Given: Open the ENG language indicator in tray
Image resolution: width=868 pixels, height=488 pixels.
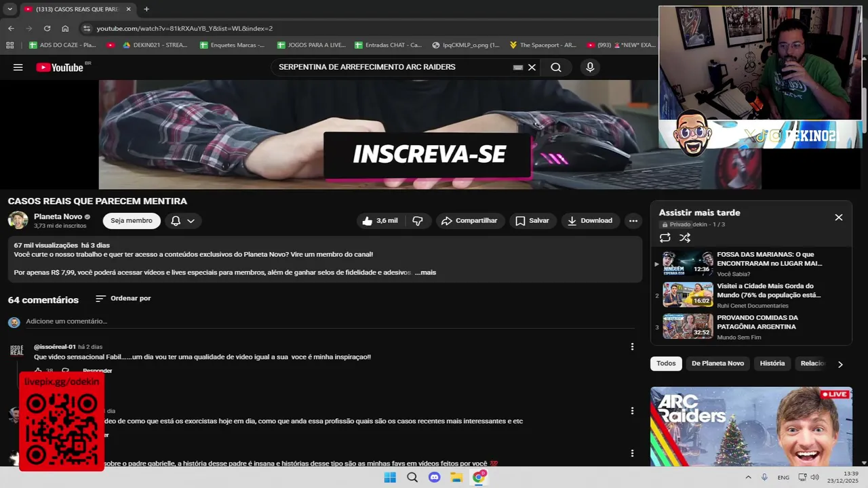Looking at the screenshot, I should coord(783,477).
